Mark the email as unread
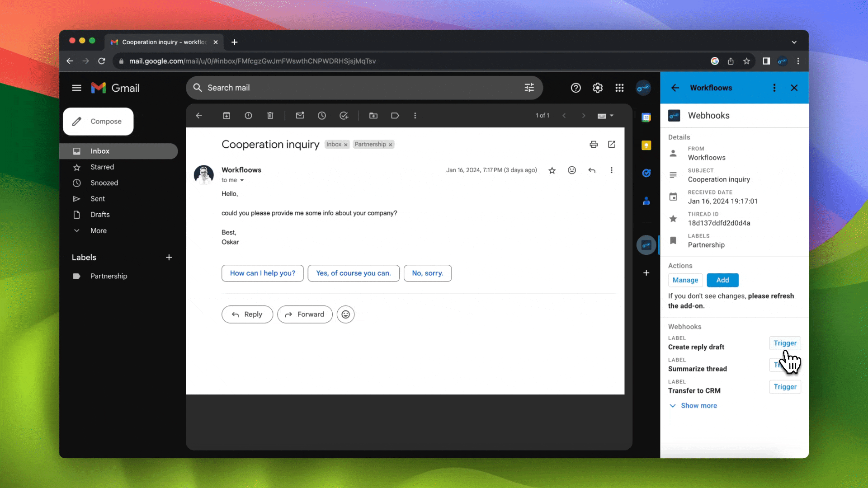Image resolution: width=868 pixels, height=488 pixels. (300, 116)
